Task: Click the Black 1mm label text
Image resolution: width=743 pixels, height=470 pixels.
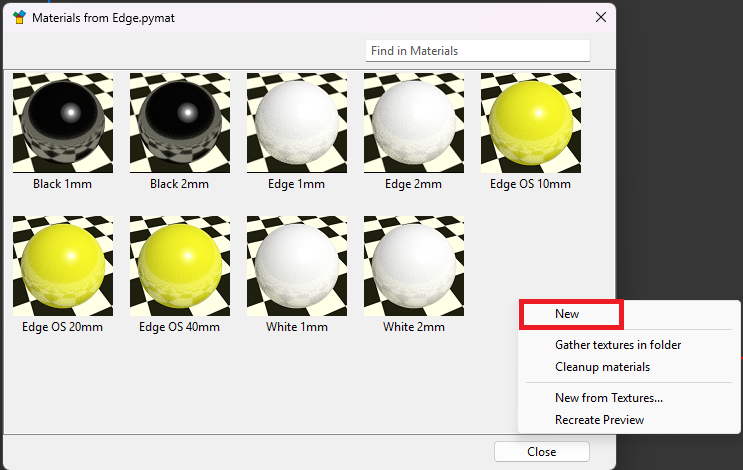Action: click(63, 184)
